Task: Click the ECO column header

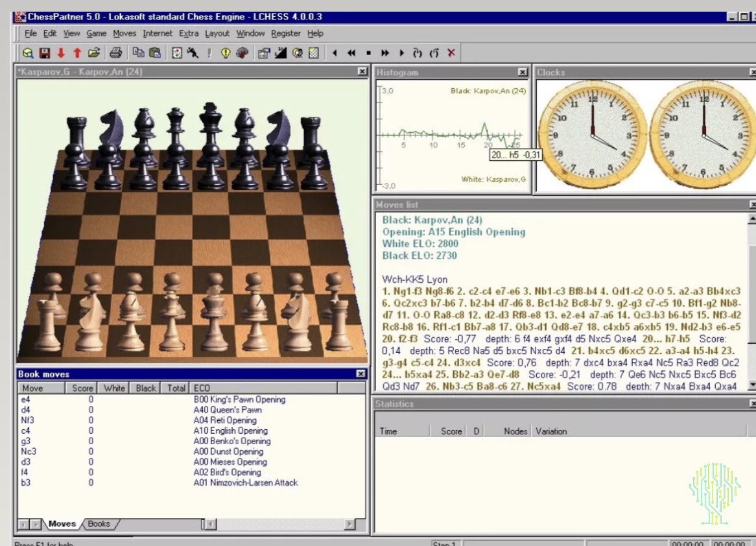Action: (264, 388)
